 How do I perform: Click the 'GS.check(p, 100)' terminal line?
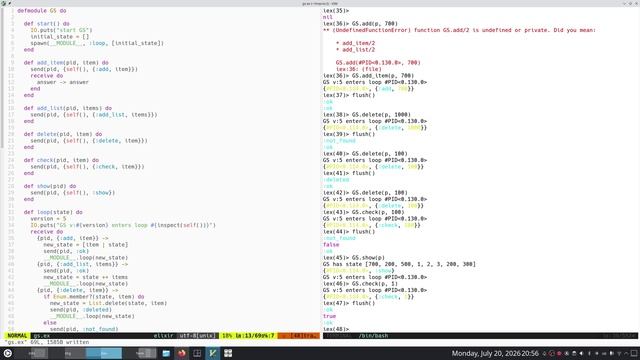coord(364,212)
